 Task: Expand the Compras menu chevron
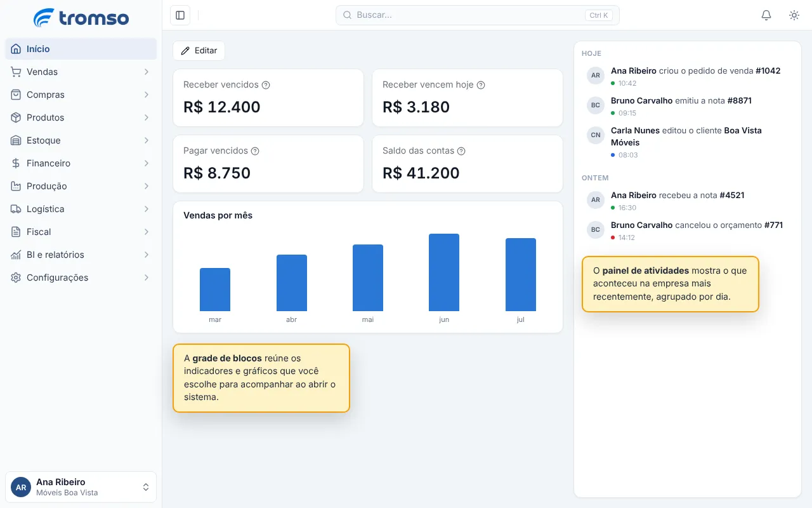coord(147,95)
